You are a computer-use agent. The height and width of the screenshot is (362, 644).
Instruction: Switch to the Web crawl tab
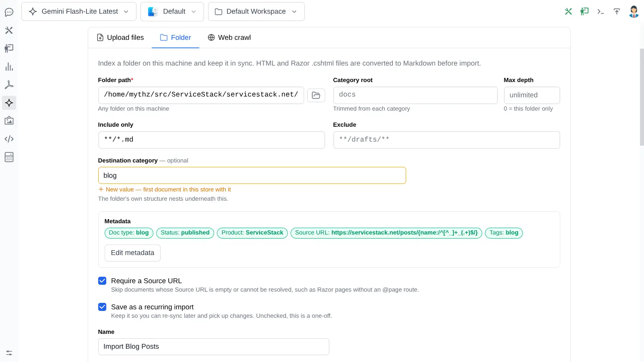(x=229, y=37)
